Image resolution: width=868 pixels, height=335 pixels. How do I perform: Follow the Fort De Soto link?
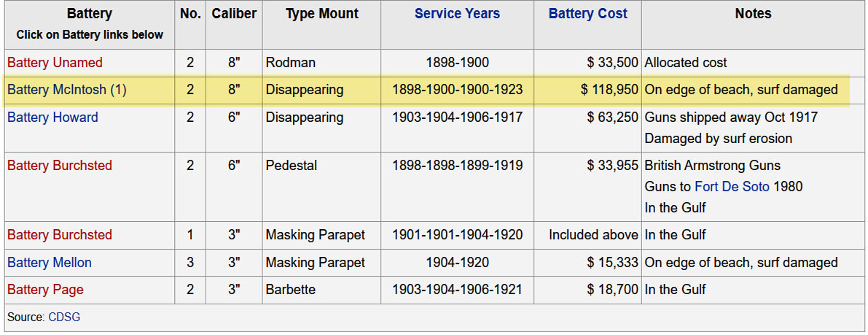coord(731,187)
